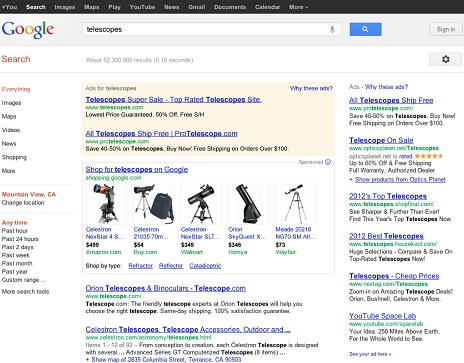The image size is (464, 363).
Task: Shop by type Reflector
Action: 171,266
